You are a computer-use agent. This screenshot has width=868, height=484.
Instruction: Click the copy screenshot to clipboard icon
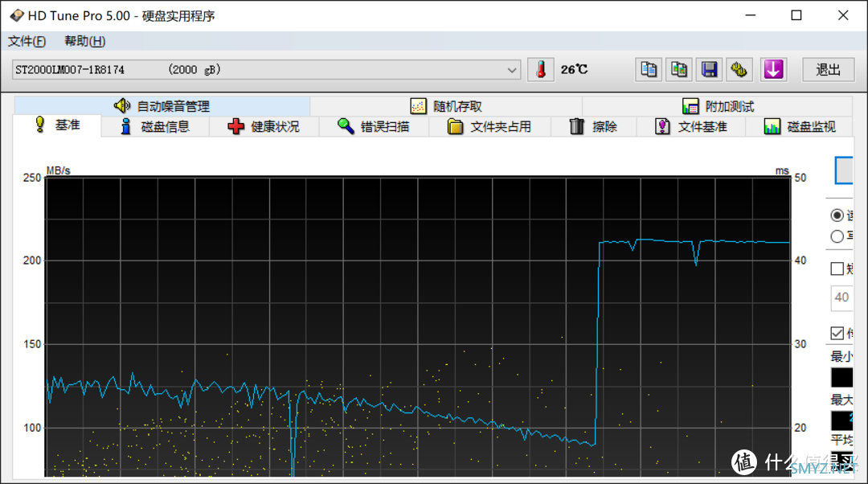point(678,70)
